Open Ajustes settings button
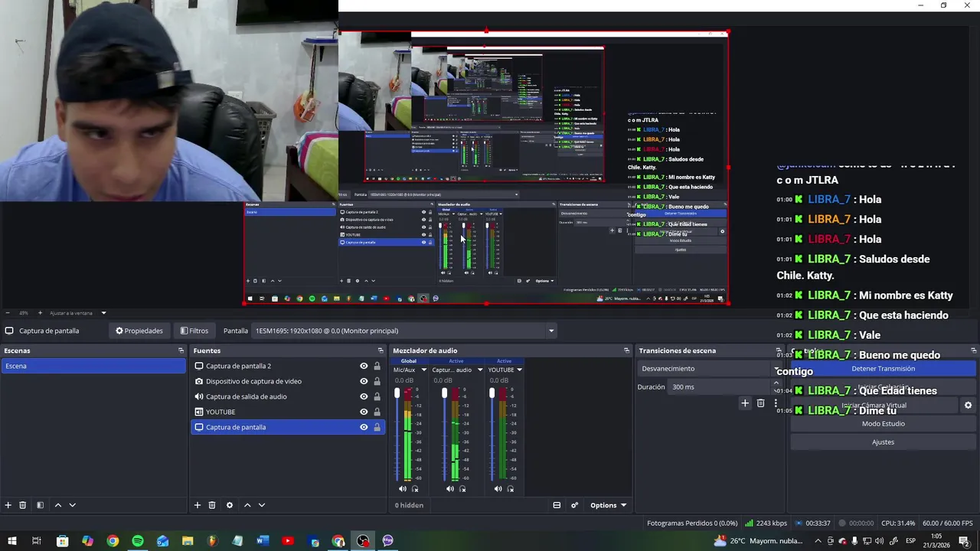Viewport: 980px width, 551px height. point(883,442)
